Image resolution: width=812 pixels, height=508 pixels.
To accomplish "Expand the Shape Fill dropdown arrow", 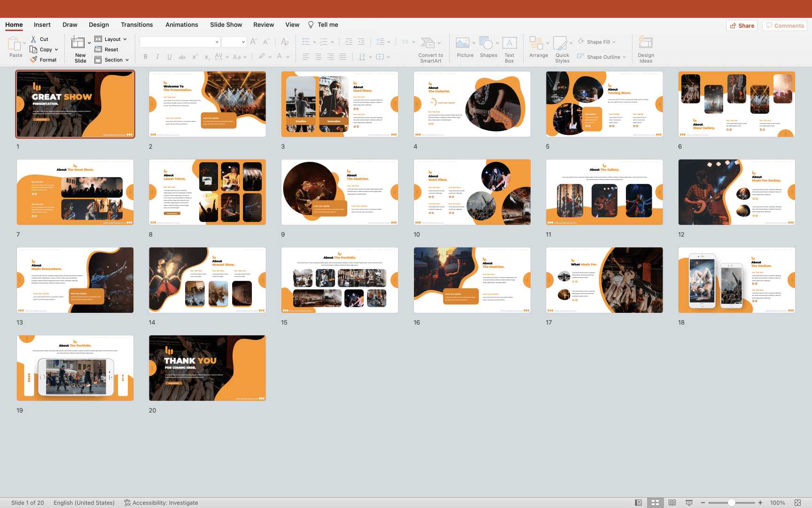I will click(x=614, y=42).
